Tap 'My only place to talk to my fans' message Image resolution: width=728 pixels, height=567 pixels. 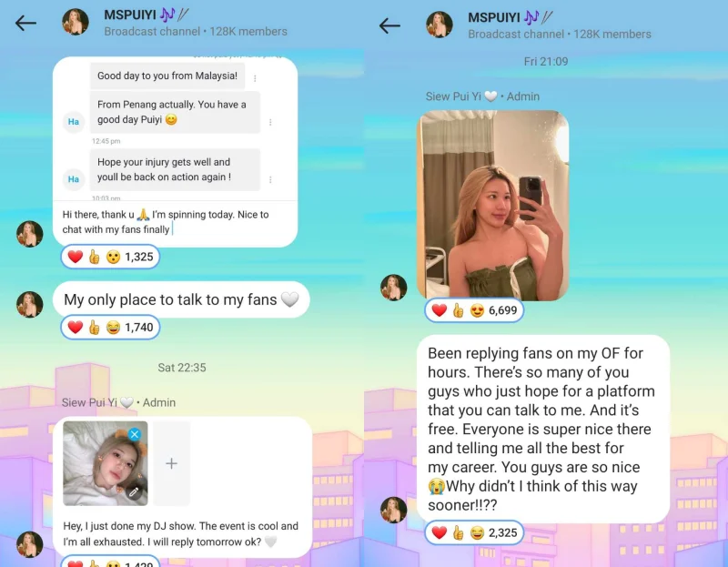181,299
